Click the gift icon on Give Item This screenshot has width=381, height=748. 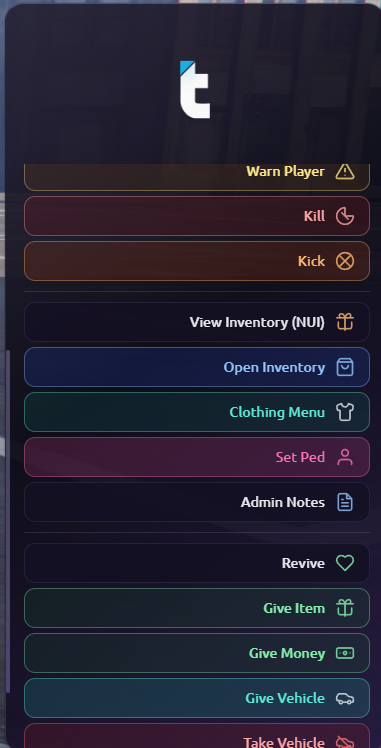345,608
